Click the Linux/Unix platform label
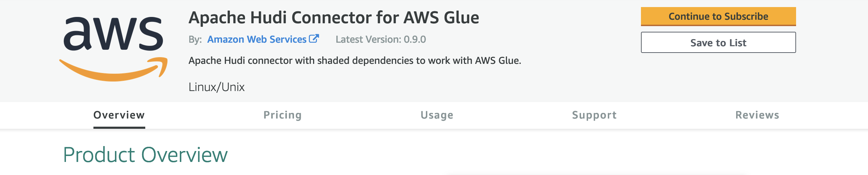 (216, 87)
